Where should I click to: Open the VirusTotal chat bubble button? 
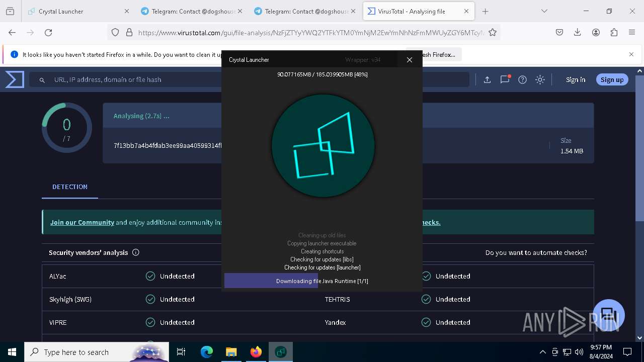pos(609,315)
